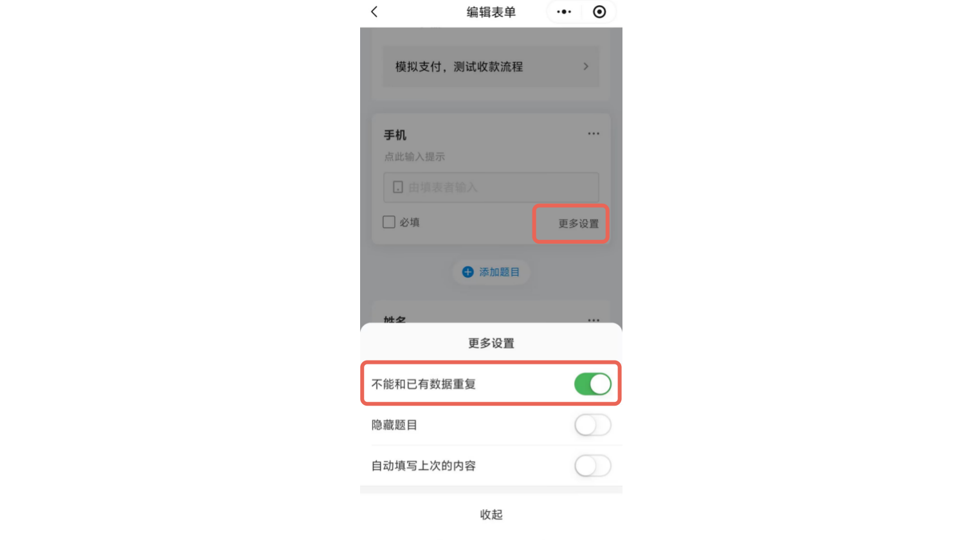Click the blue plus icon beside 添加题目
This screenshot has height=540, width=980.
point(468,272)
